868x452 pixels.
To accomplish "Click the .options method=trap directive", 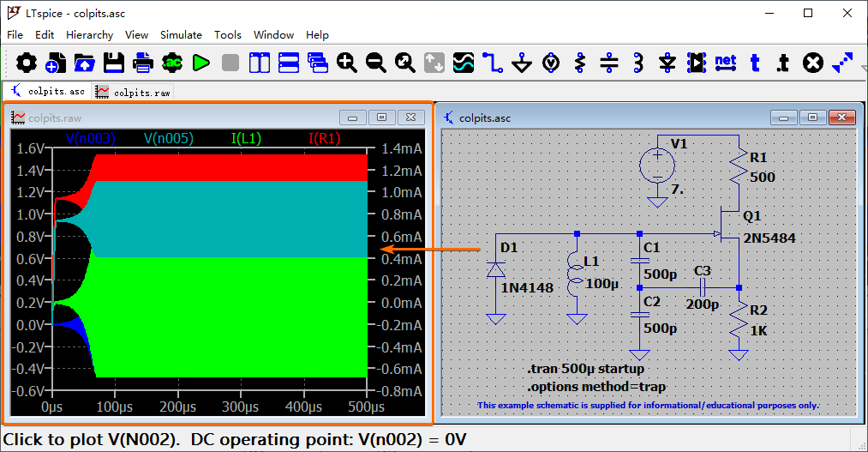I will [596, 387].
